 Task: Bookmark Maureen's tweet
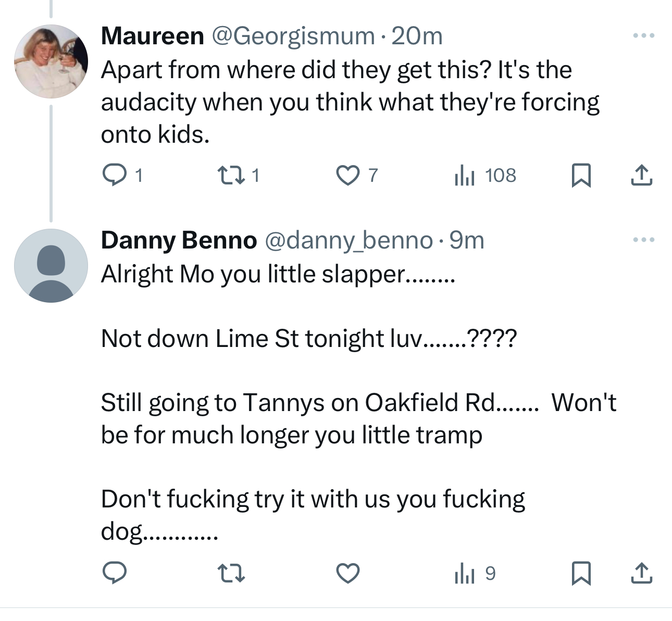[x=581, y=175]
